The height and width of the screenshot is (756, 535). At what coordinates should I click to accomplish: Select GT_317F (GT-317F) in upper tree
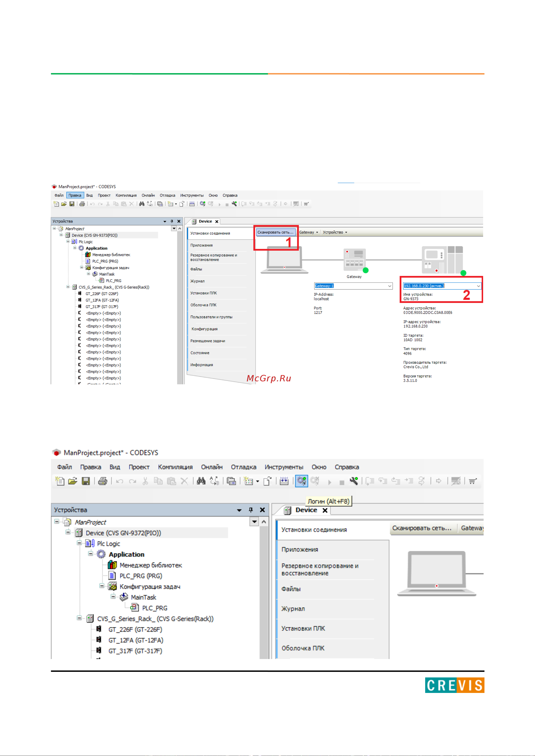click(x=102, y=307)
